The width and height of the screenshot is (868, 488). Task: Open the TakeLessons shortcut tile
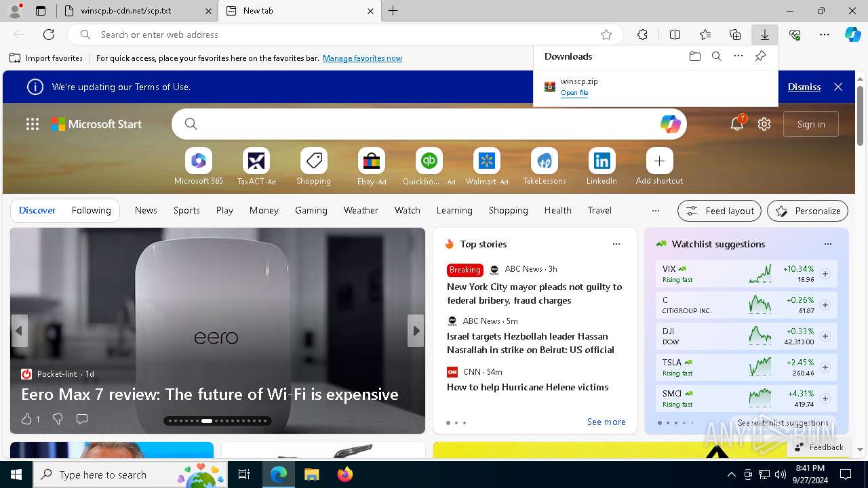click(x=545, y=167)
